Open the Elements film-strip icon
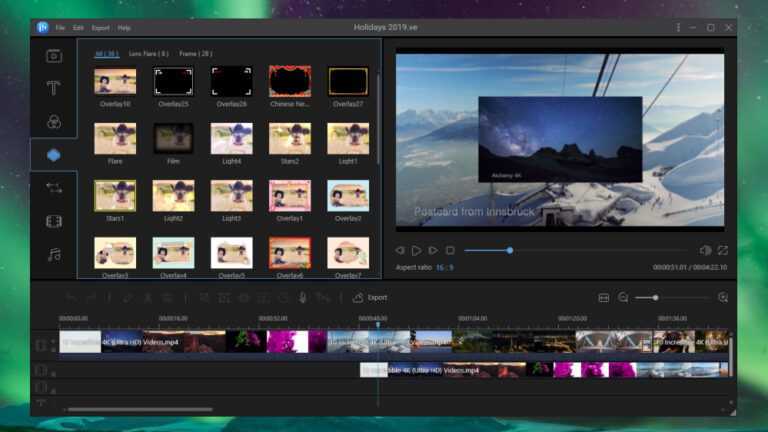 [x=54, y=221]
